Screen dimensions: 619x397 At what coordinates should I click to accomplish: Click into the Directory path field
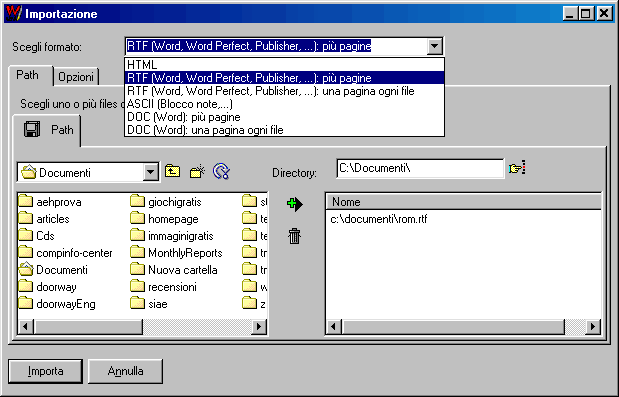pos(420,168)
